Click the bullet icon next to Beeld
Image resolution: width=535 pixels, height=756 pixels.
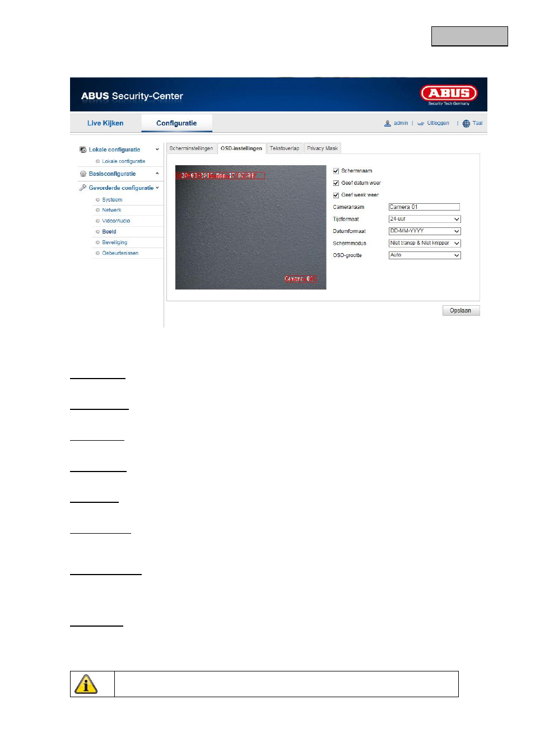point(97,232)
